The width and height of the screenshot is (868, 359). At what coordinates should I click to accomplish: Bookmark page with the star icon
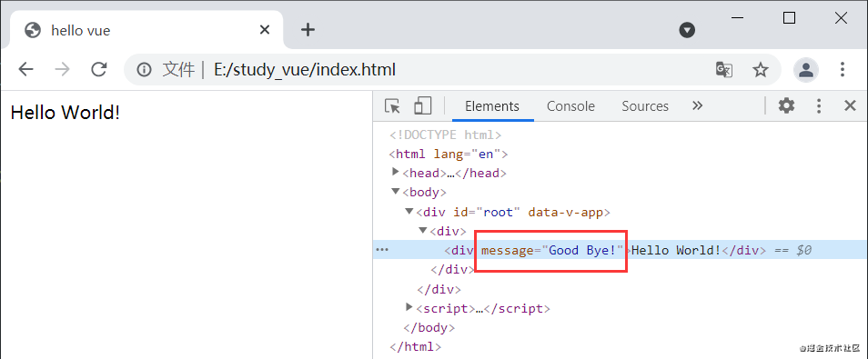[761, 70]
